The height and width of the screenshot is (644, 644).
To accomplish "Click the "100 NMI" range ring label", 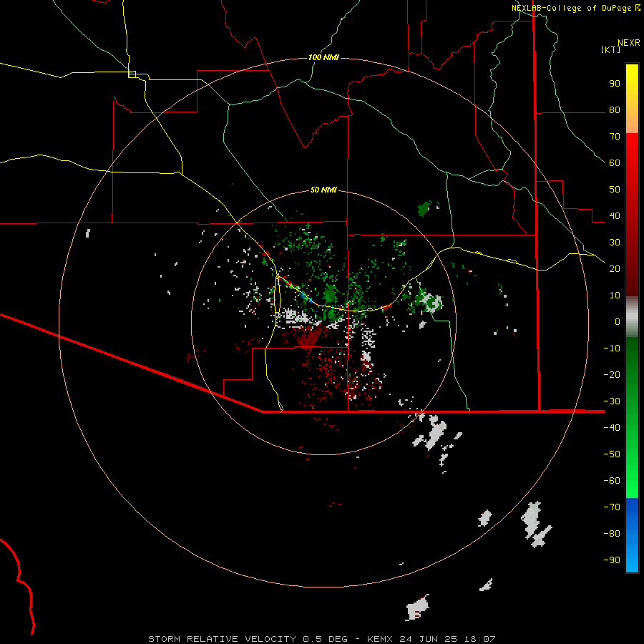I will pyautogui.click(x=323, y=57).
